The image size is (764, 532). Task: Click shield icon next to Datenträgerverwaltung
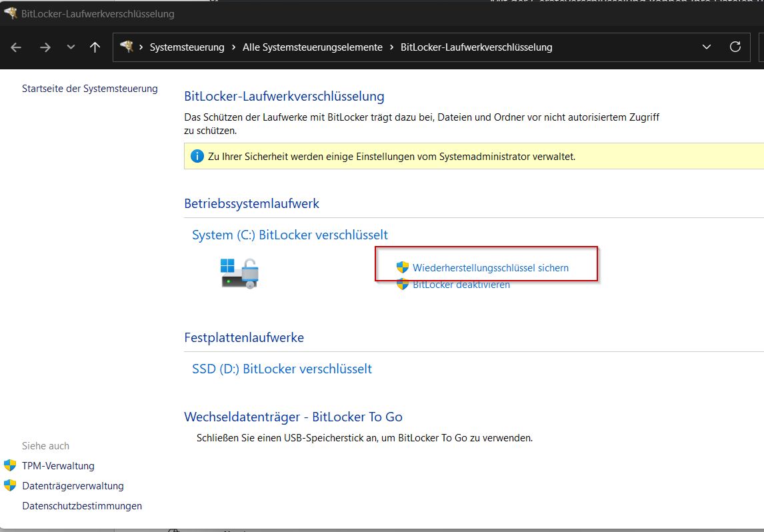tap(10, 485)
